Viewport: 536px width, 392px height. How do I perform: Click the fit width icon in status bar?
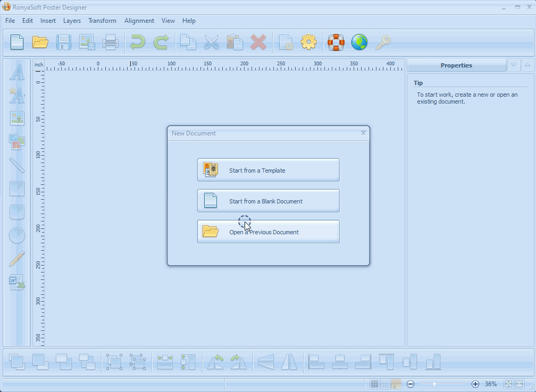click(520, 384)
